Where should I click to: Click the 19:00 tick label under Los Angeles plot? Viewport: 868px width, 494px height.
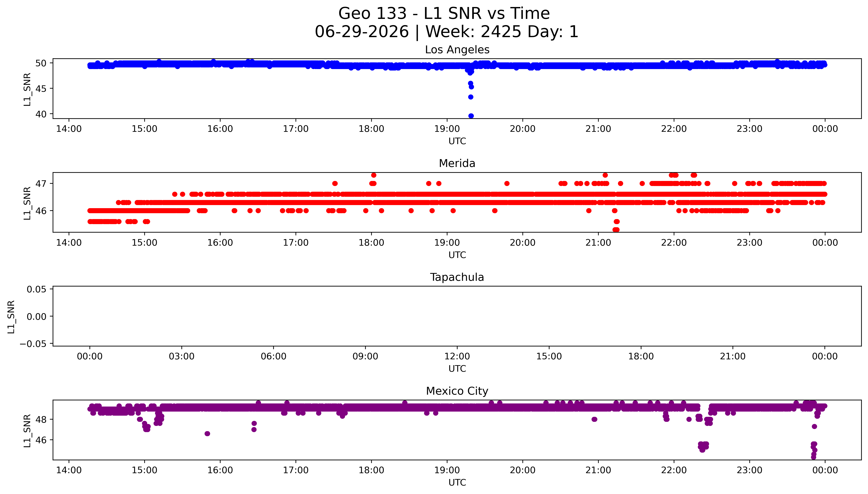[x=447, y=129]
